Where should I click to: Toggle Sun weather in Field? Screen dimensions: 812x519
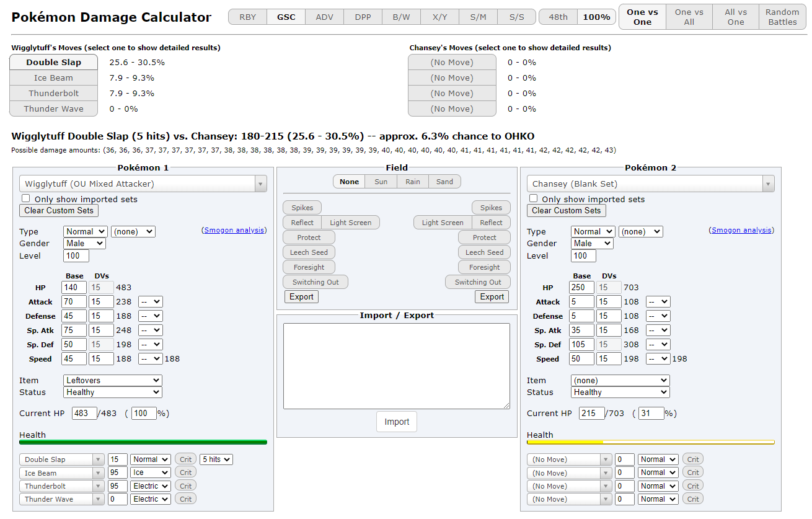coord(381,182)
